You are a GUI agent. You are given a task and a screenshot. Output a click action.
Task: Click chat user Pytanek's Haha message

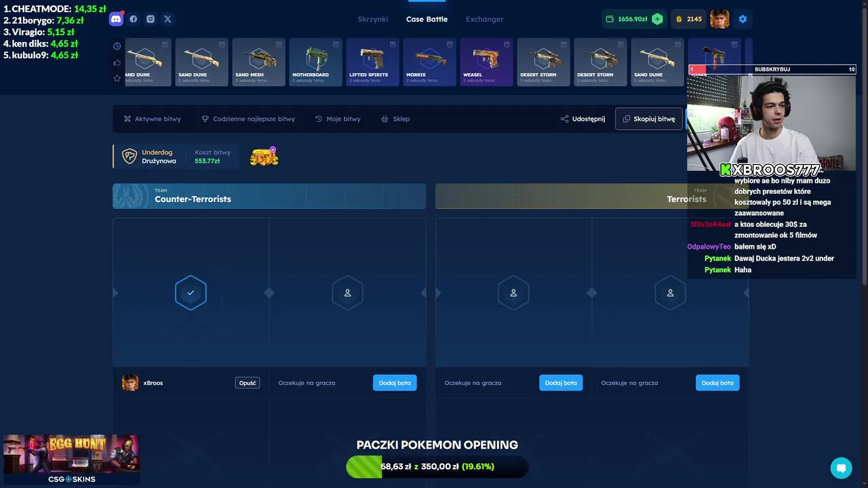743,270
